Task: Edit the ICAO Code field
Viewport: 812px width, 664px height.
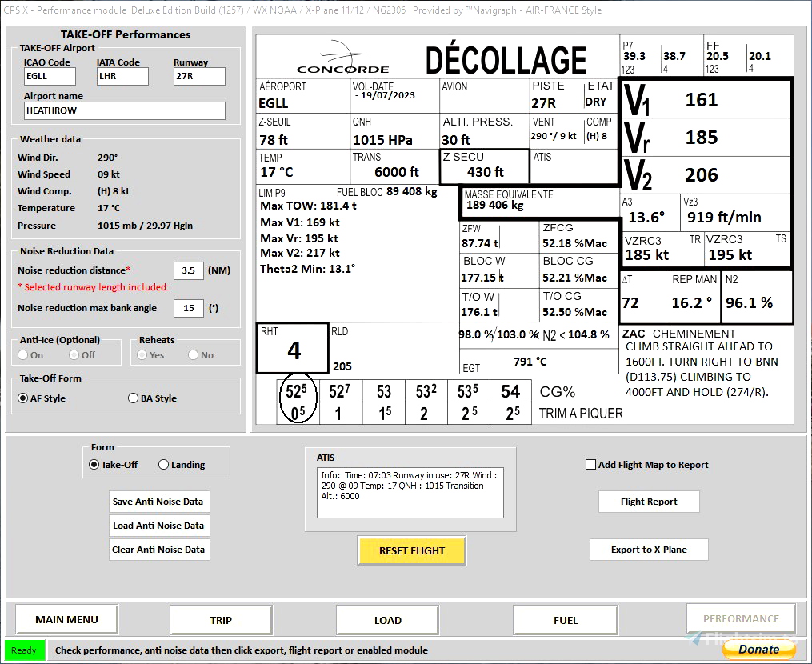Action: [50, 76]
